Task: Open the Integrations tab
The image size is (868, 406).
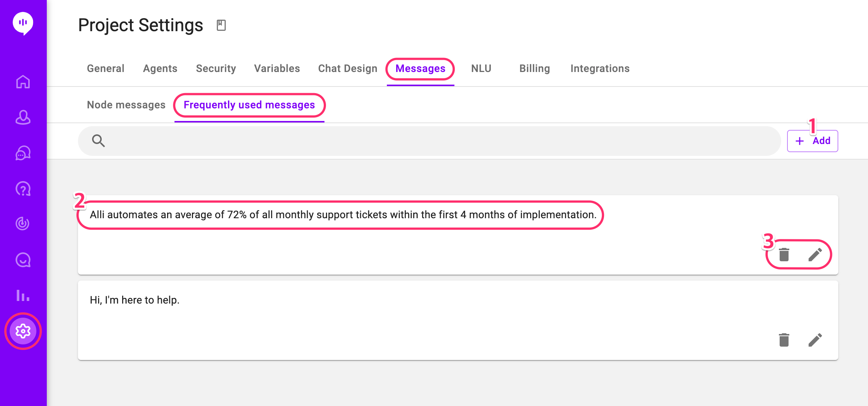Action: 600,69
